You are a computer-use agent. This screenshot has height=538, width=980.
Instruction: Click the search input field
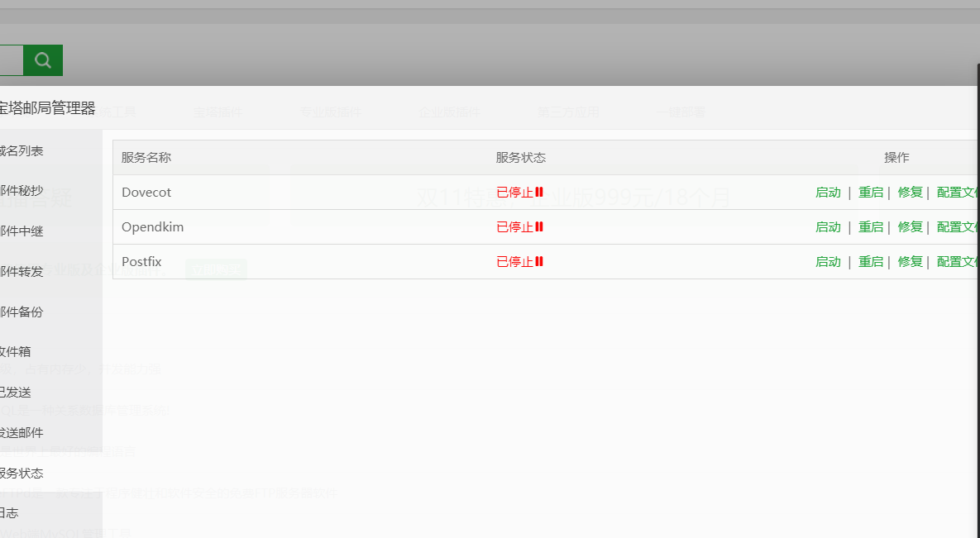[12, 60]
